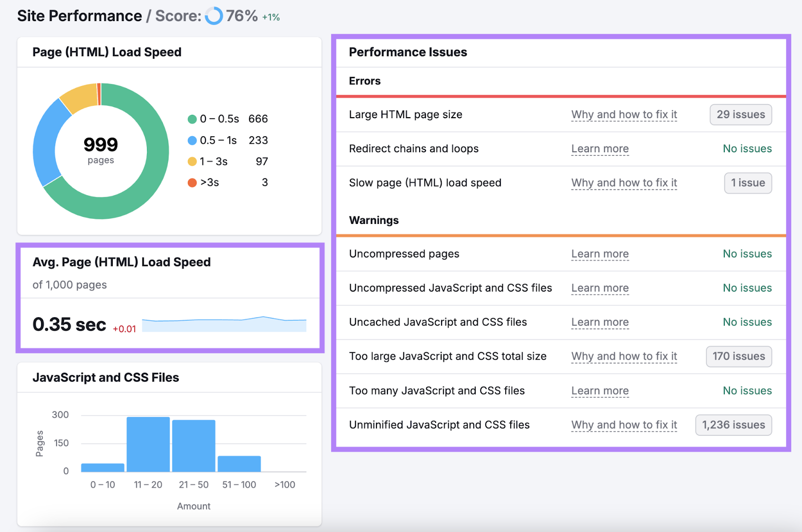The width and height of the screenshot is (802, 532).
Task: Click the 11–20 bar in JavaScript chart
Action: click(148, 443)
